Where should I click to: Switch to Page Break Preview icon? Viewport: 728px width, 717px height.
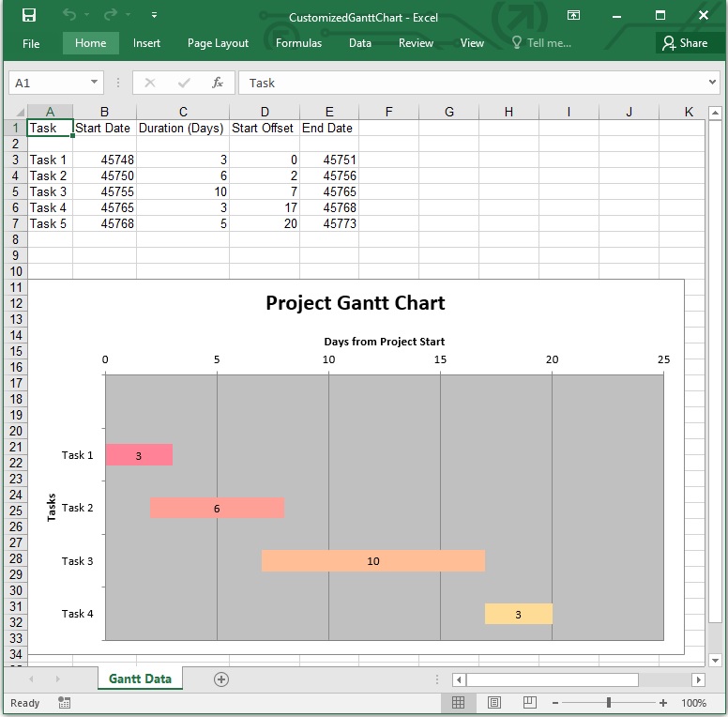coord(530,702)
